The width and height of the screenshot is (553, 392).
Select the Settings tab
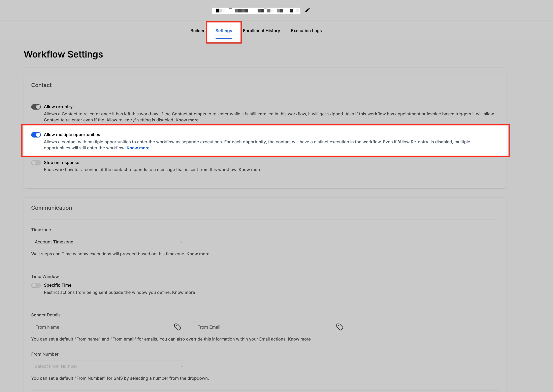[x=223, y=31]
